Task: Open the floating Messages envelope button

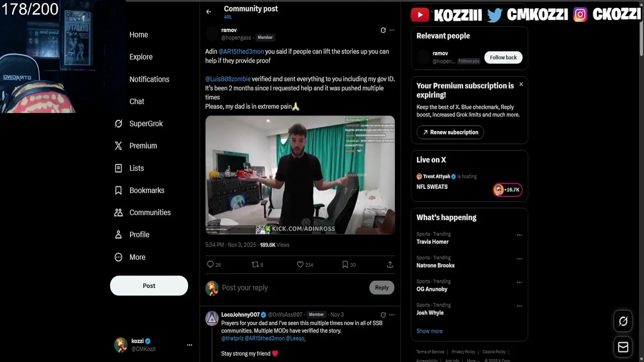Action: click(623, 347)
